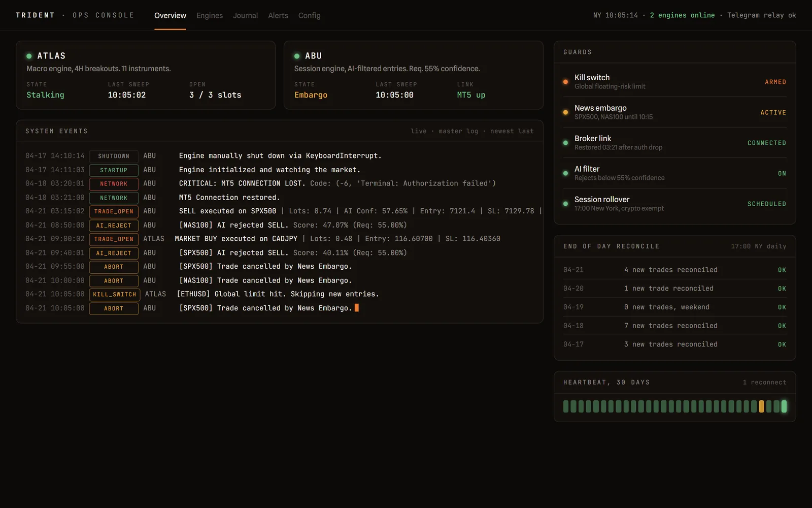Click the AI filter ON status
This screenshot has height=508, width=812.
click(782, 173)
